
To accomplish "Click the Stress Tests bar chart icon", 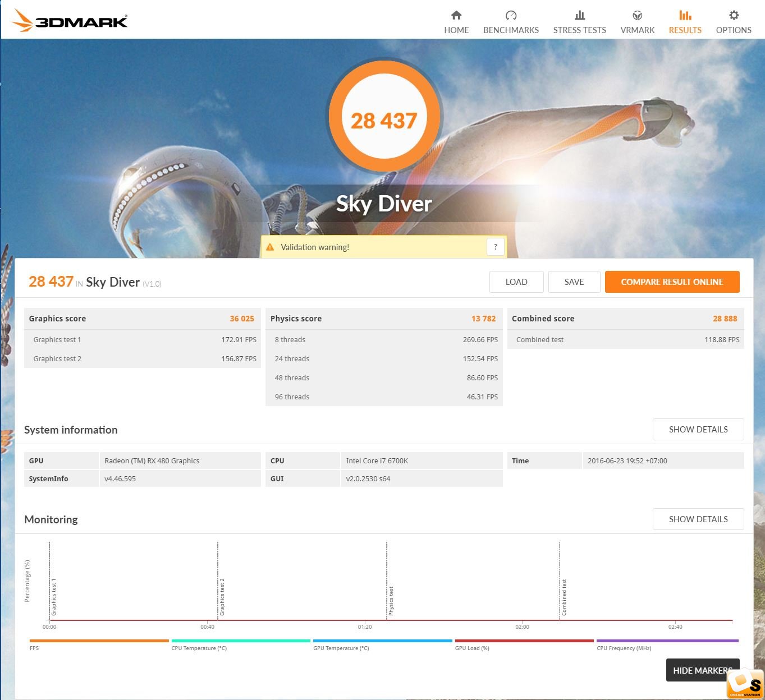I will point(580,15).
